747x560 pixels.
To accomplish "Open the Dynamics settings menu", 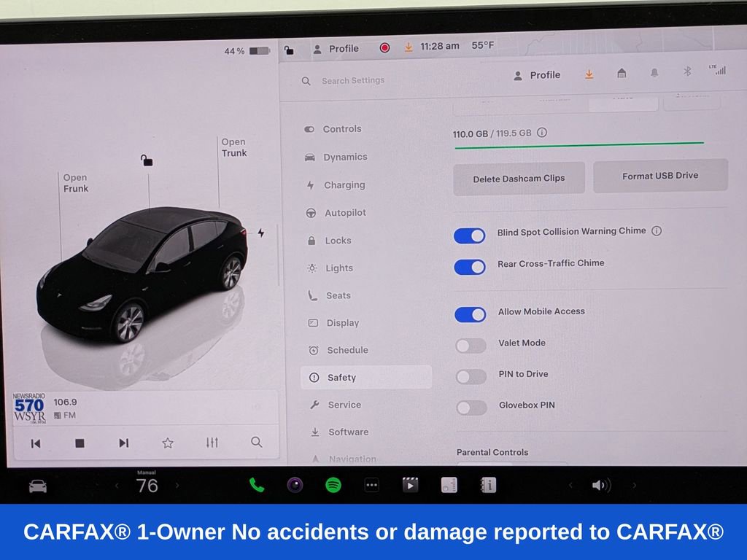I will (336, 157).
